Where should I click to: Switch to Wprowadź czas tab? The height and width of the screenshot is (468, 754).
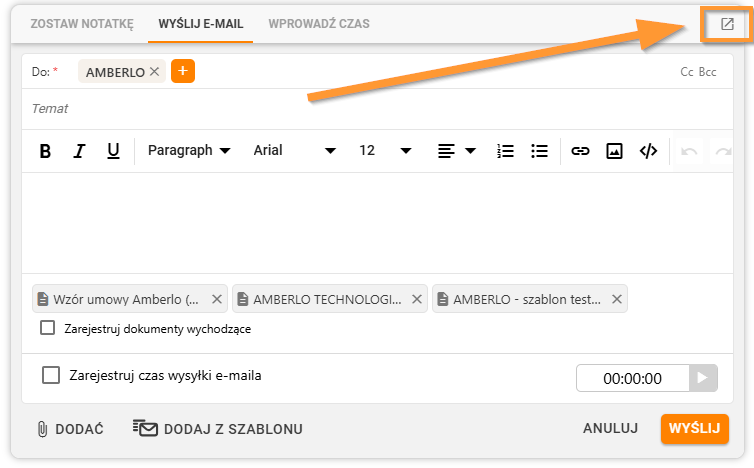[x=319, y=24]
